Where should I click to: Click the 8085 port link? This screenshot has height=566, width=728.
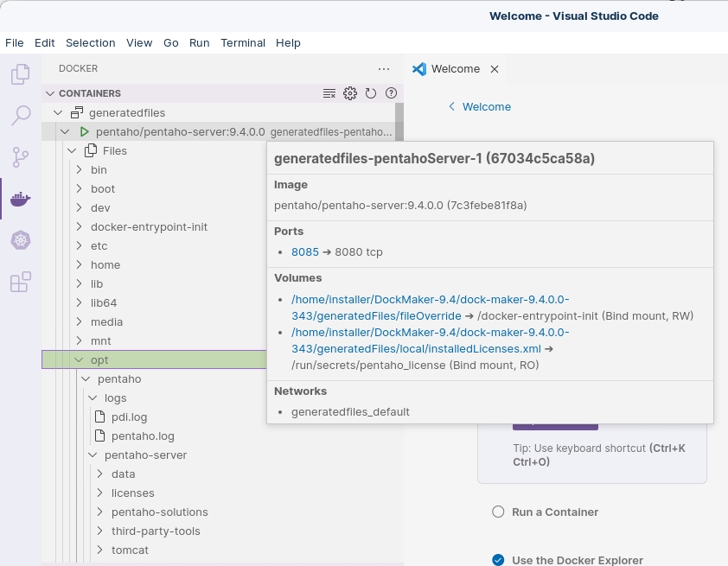click(x=304, y=252)
